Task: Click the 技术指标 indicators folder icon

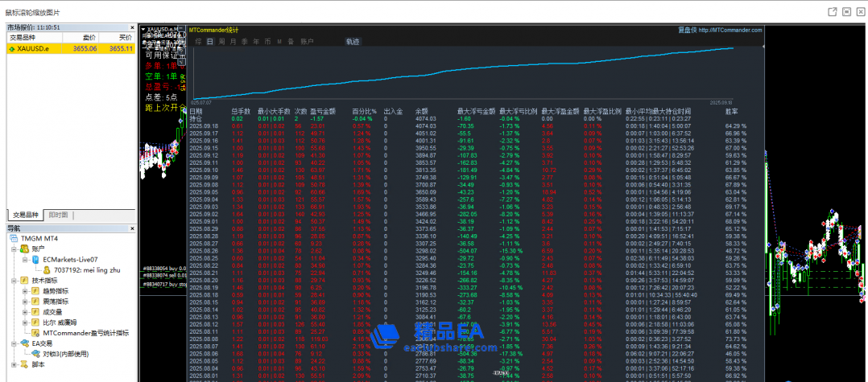Action: pos(24,281)
